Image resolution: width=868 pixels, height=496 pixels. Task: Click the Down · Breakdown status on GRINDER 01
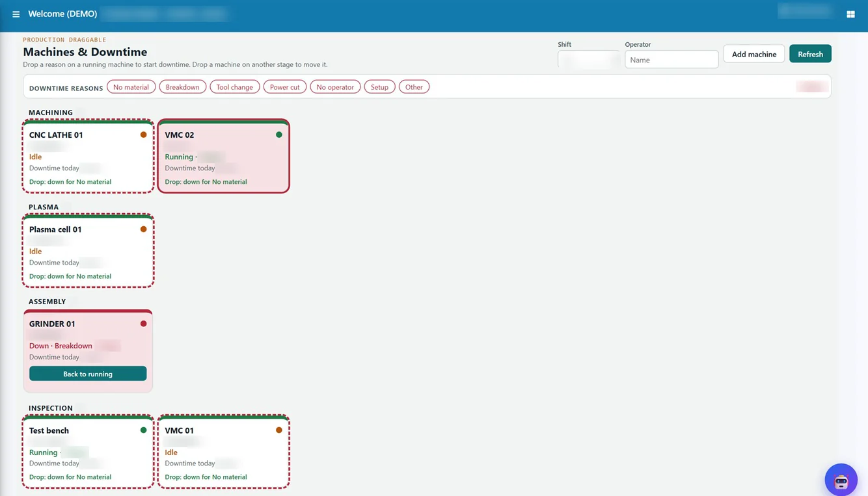click(61, 346)
